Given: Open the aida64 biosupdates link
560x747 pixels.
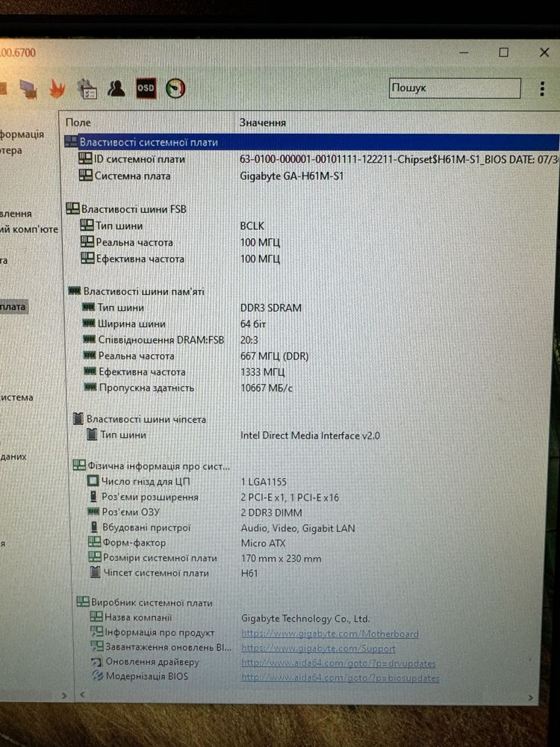Looking at the screenshot, I should pos(340,678).
